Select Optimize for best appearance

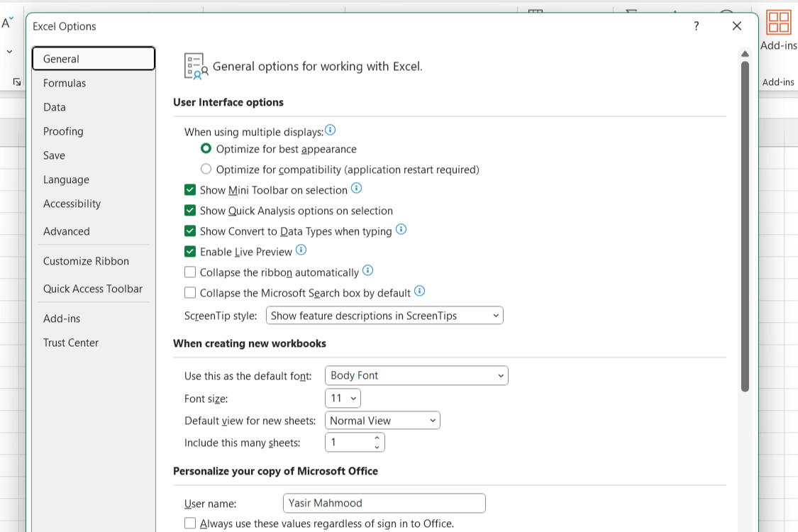[206, 149]
